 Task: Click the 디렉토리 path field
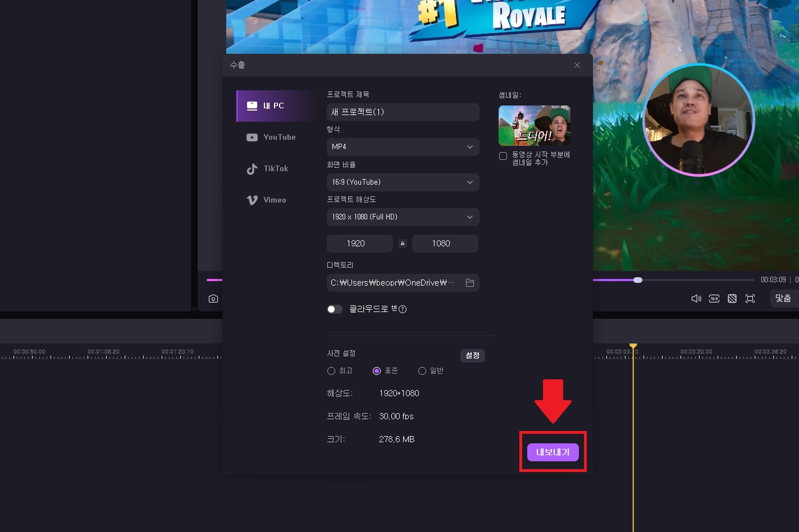tap(403, 283)
